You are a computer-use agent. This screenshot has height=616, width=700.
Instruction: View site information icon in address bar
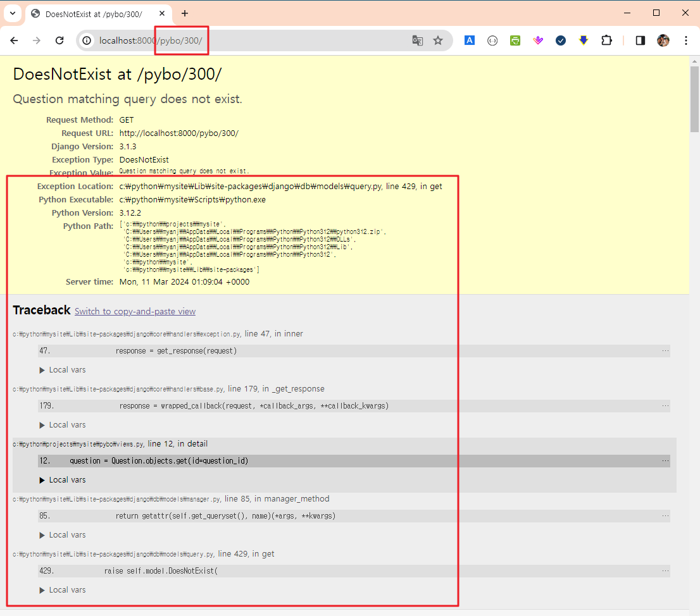(x=87, y=40)
